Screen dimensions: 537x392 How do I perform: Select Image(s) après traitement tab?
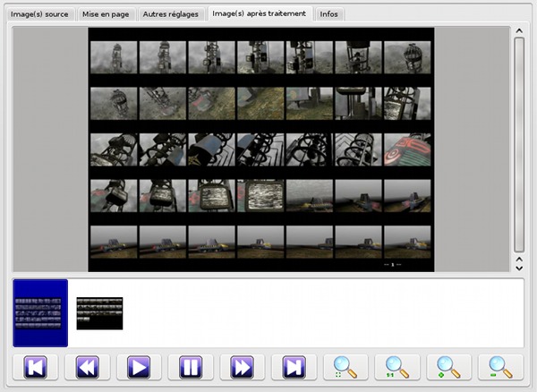[x=260, y=13]
